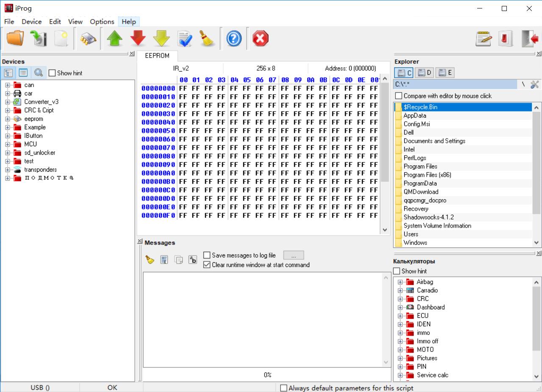The width and height of the screenshot is (542, 392).
Task: Click the broom erase icon in toolbar
Action: pyautogui.click(x=208, y=39)
